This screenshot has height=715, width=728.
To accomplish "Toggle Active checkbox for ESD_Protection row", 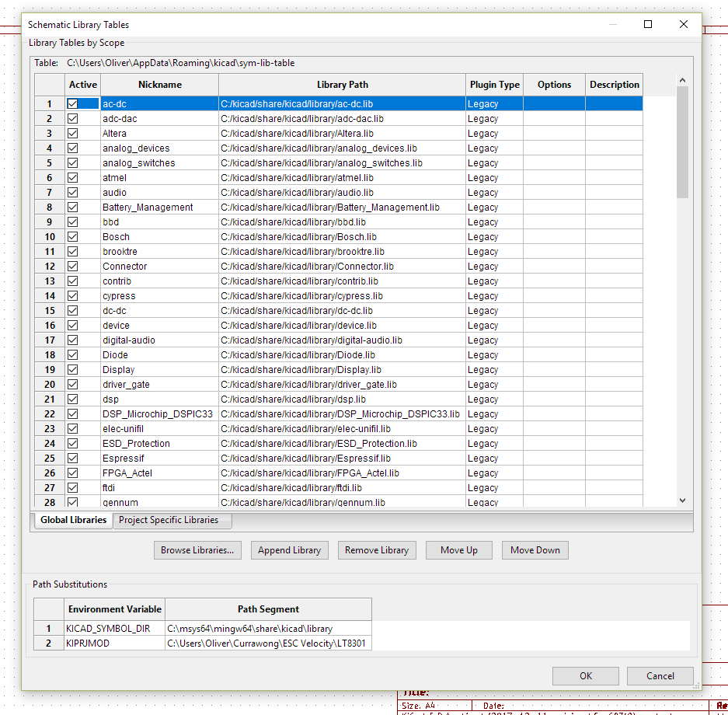I will 73,444.
